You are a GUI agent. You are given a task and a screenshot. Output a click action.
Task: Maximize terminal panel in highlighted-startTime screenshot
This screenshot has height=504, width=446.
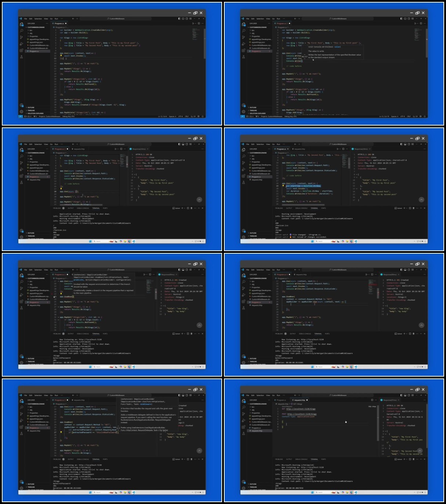pos(421,208)
